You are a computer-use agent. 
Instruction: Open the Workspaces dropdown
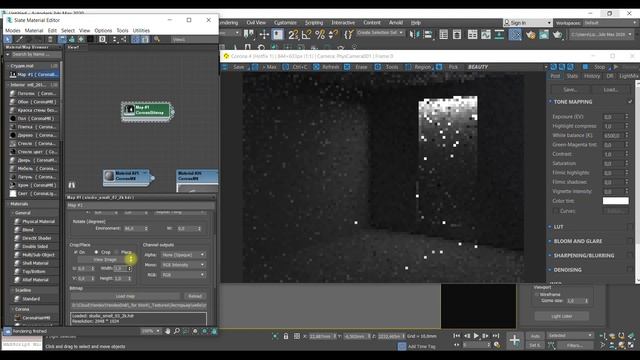tap(609, 23)
